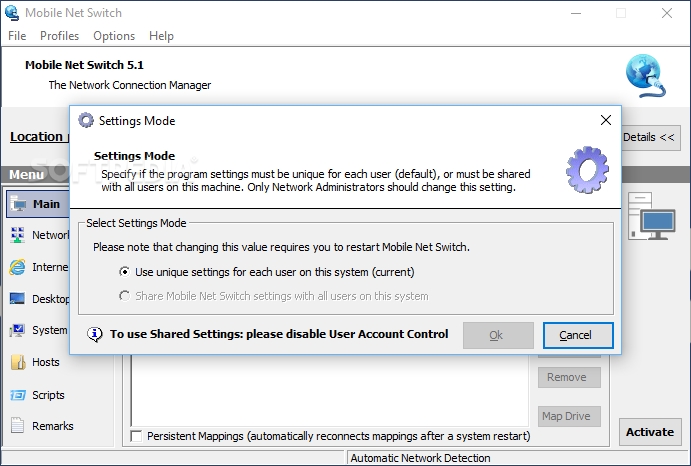
Task: Open the Options menu
Action: (114, 36)
